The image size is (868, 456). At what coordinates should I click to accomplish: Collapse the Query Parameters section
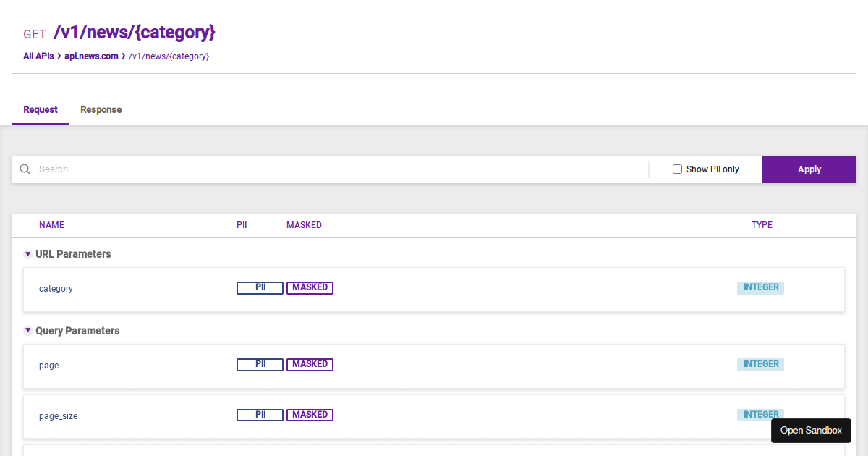pos(27,331)
